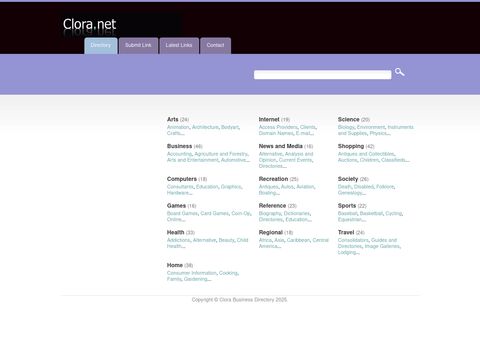Click the magnifier search icon

399,72
